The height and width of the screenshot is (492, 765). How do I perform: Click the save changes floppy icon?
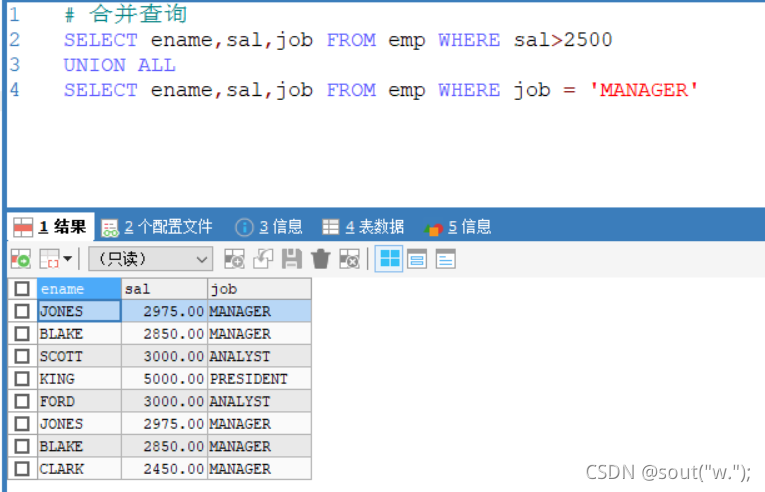click(292, 259)
